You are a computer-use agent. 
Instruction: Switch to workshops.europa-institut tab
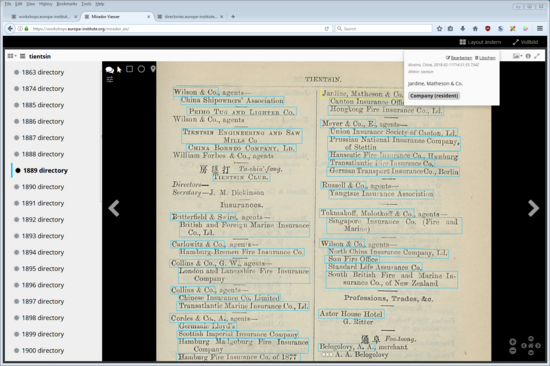pos(43,16)
